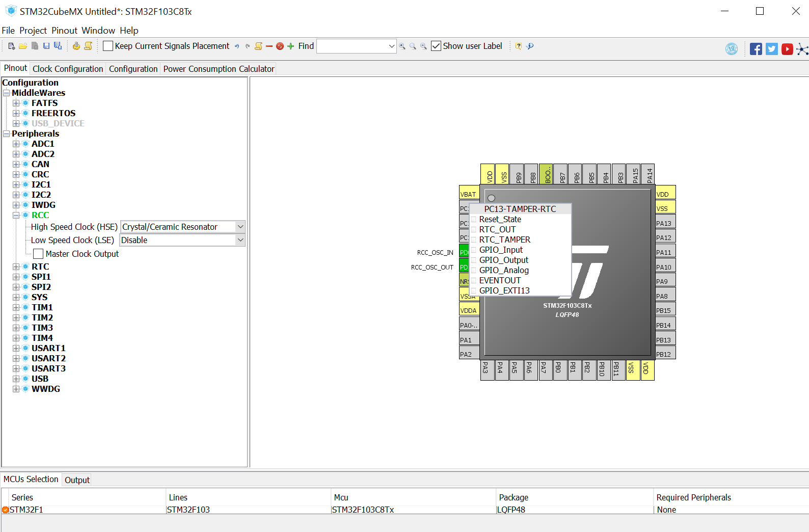The width and height of the screenshot is (809, 532).
Task: Switch to the Clock Configuration tab
Action: coord(68,69)
